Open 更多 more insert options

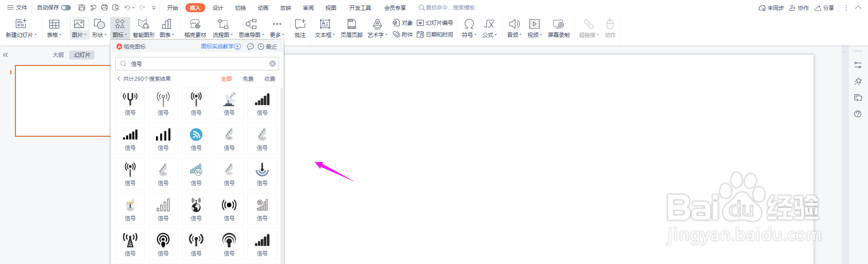pos(277,28)
